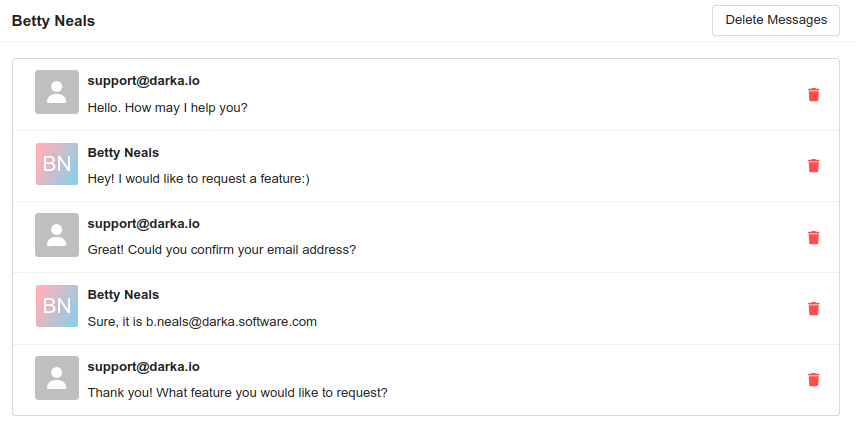Viewport: 856px width, 432px height.
Task: Delete the 'Hello. How may I help you?' message
Action: pos(814,95)
